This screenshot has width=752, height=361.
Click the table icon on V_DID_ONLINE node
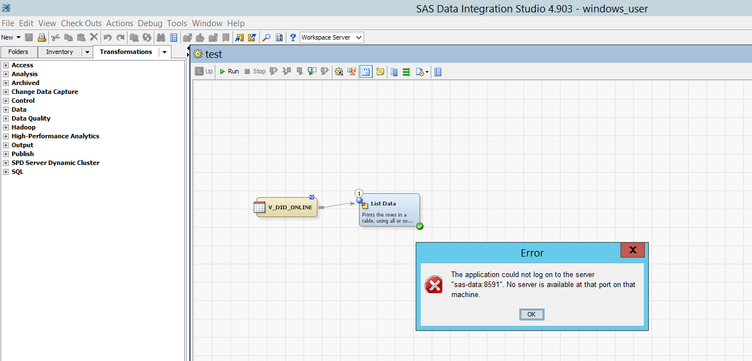(259, 207)
